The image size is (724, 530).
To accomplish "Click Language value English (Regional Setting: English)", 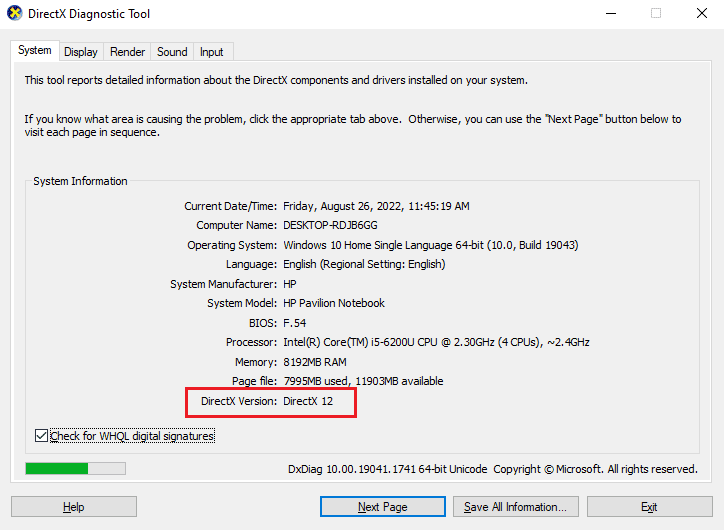I will tap(364, 264).
